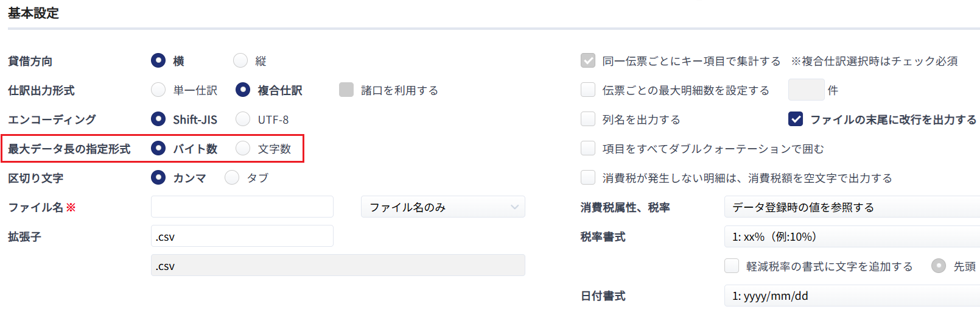The width and height of the screenshot is (980, 312).
Task: Select 先頭 radio for reduced tax
Action: (939, 266)
